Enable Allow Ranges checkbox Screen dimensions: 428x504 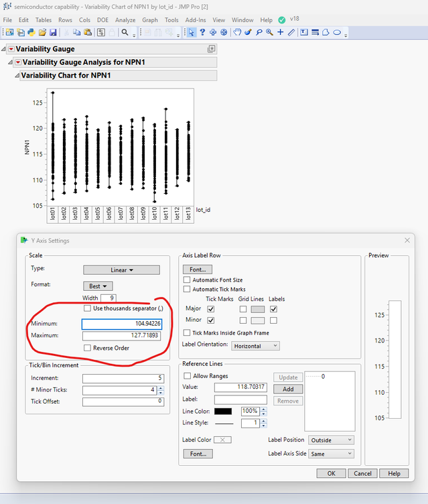pyautogui.click(x=187, y=376)
